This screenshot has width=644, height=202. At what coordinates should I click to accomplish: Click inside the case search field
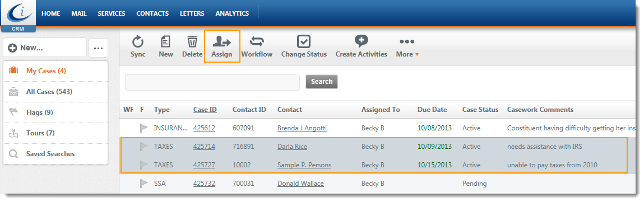(212, 82)
